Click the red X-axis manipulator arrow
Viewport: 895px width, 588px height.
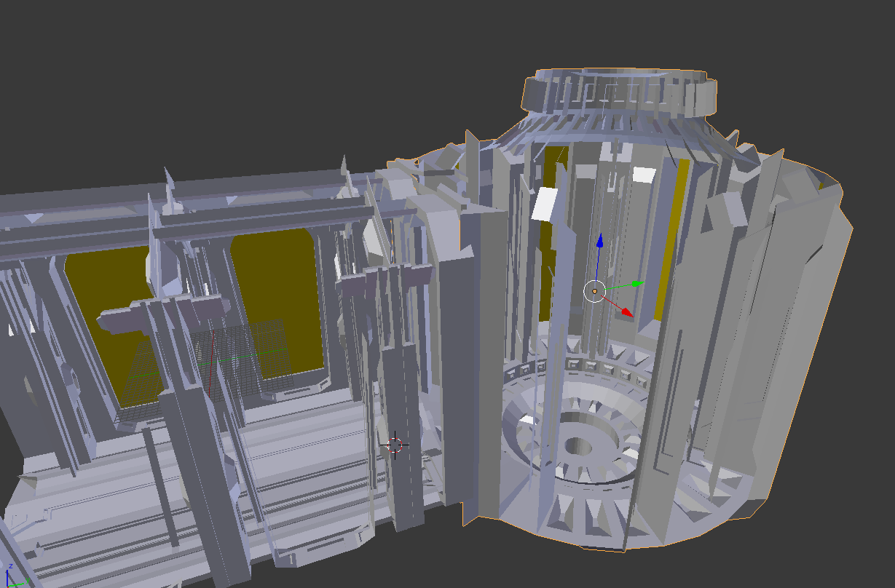coord(625,311)
